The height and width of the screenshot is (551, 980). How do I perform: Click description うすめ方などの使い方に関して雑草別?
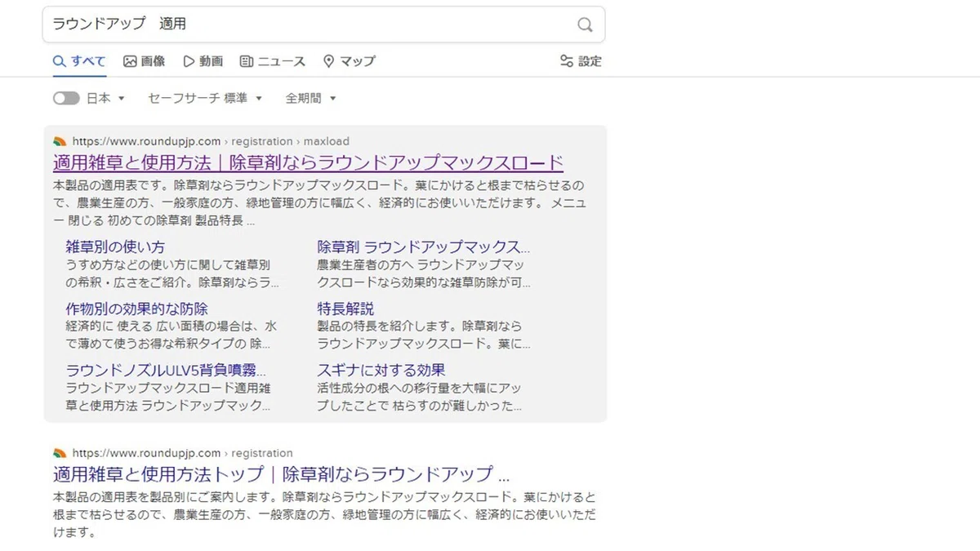click(x=172, y=274)
